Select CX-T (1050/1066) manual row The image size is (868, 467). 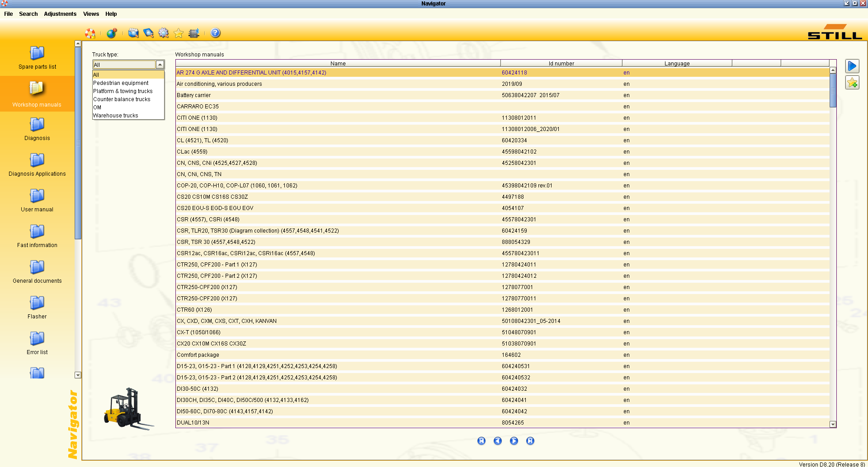503,332
